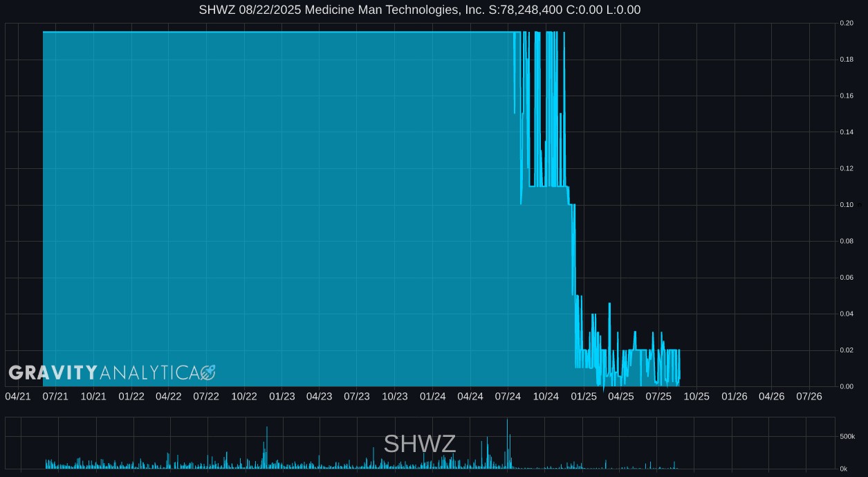Click the 0.16 price axis label
The image size is (868, 477).
(x=847, y=96)
